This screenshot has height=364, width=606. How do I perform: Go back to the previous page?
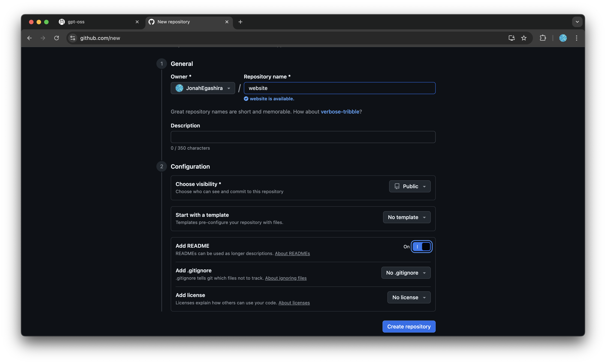pos(29,38)
